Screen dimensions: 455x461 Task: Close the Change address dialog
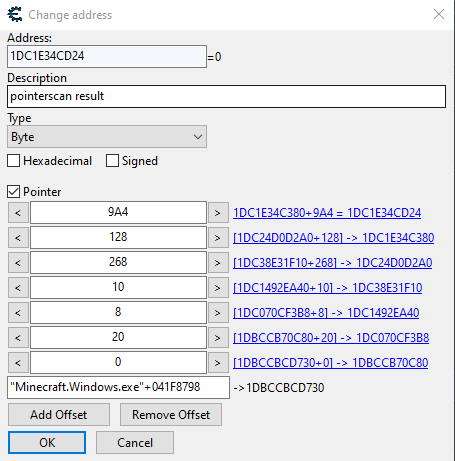pyautogui.click(x=439, y=14)
